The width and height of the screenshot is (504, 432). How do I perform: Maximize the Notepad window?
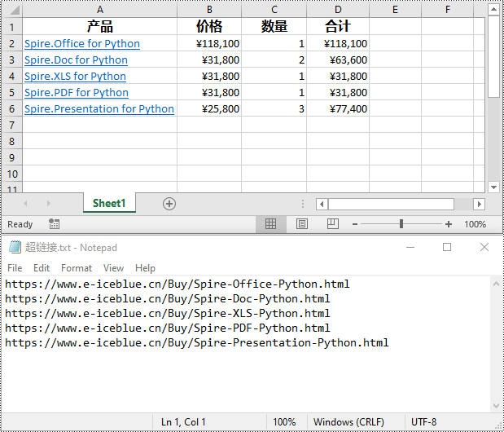pyautogui.click(x=447, y=247)
